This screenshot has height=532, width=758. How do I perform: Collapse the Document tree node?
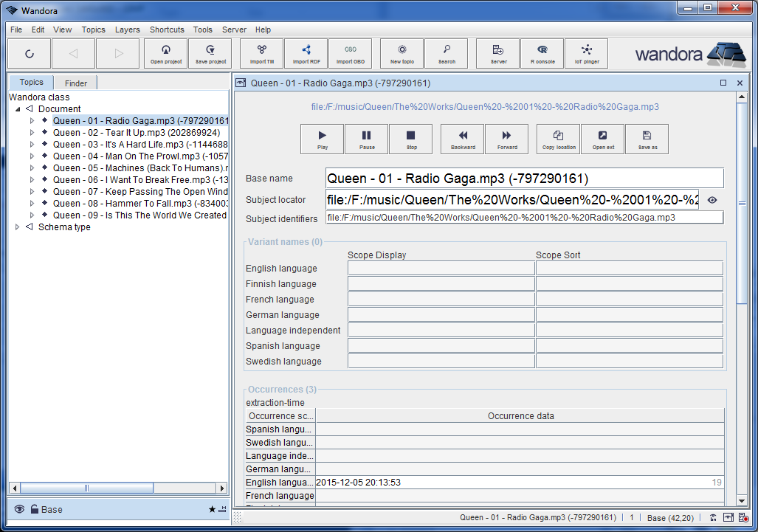click(16, 108)
